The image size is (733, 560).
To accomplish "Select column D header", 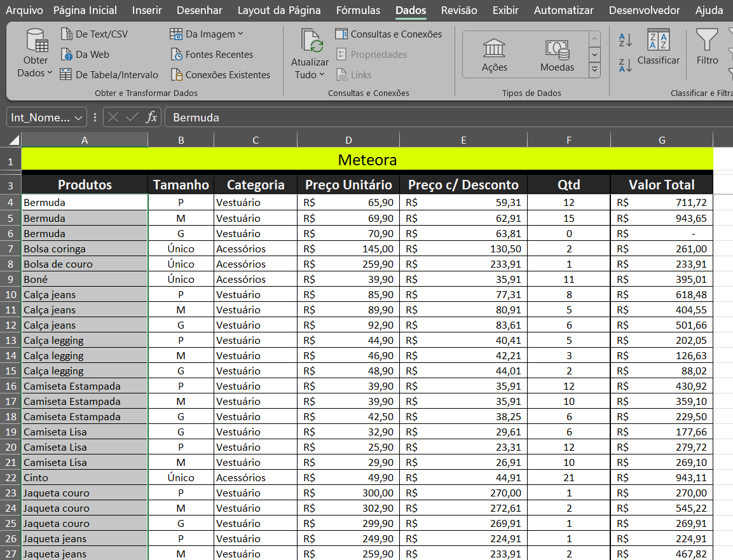I will pos(348,140).
